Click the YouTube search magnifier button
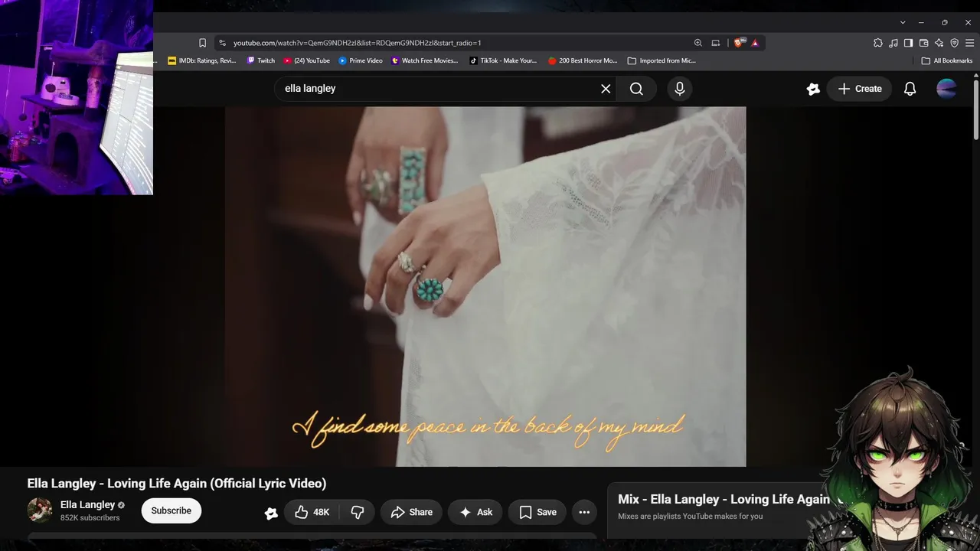Viewport: 980px width, 551px height. pos(636,89)
